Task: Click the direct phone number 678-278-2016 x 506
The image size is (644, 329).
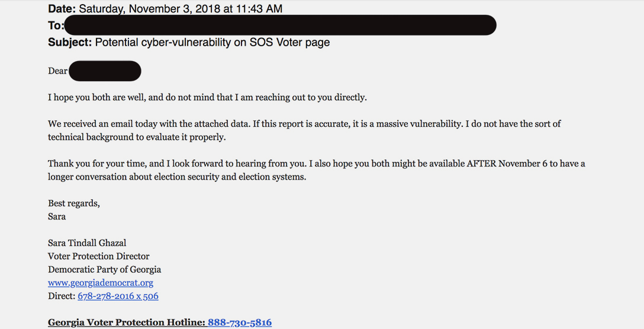Action: pos(118,296)
